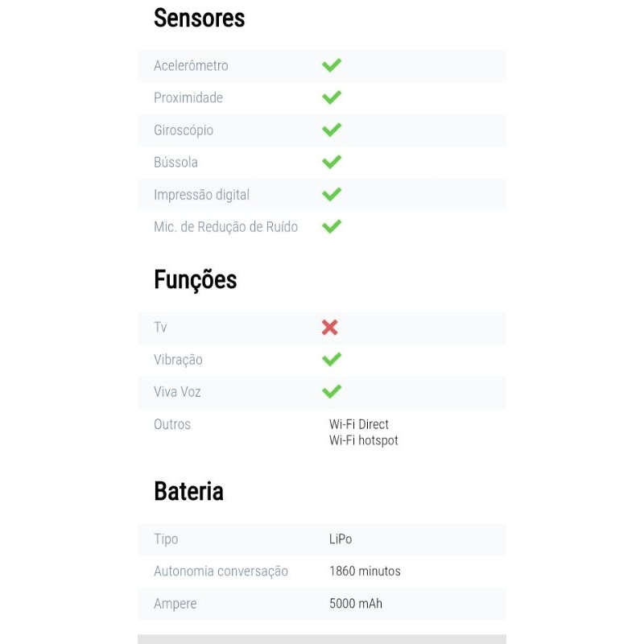Select the LiPo battery type value
Screen dimensions: 644x644
[341, 539]
